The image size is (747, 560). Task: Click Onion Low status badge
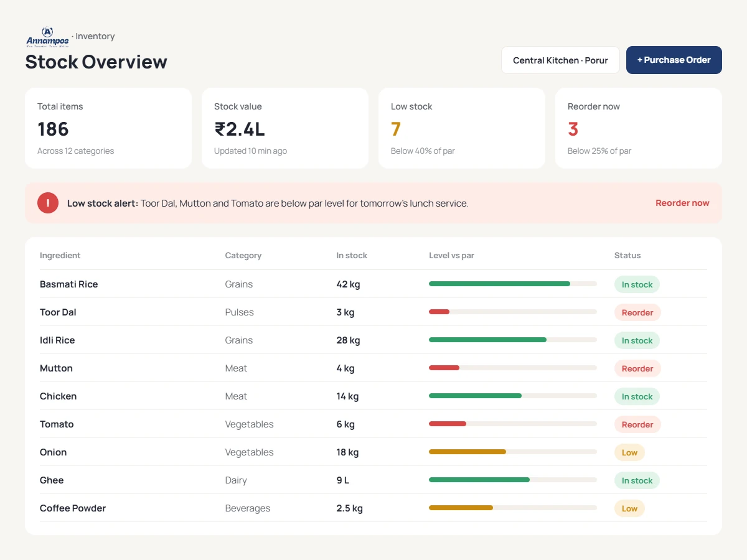coord(629,452)
